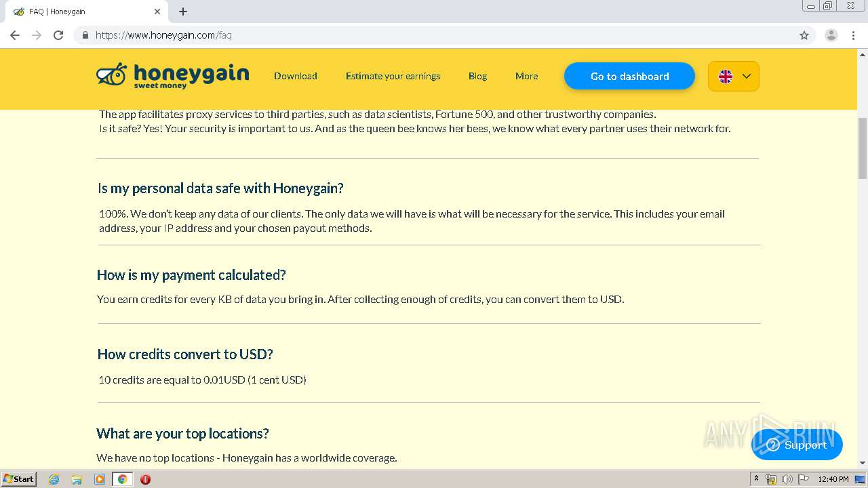Click the vertical scrollbar thumb
This screenshot has height=488, width=868.
pyautogui.click(x=863, y=148)
